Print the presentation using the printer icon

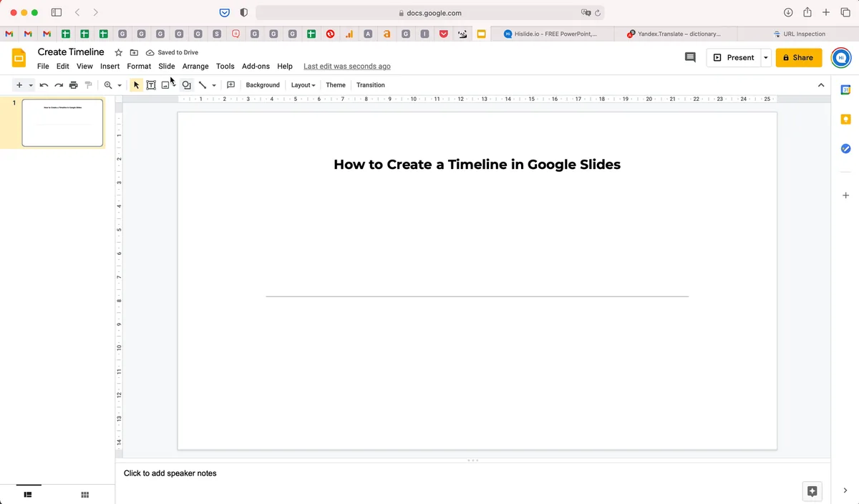click(x=73, y=85)
